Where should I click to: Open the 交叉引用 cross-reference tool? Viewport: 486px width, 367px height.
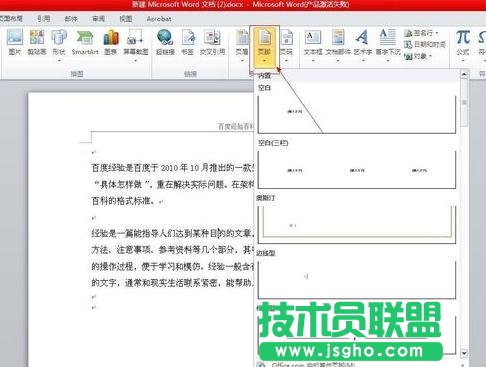pyautogui.click(x=212, y=42)
